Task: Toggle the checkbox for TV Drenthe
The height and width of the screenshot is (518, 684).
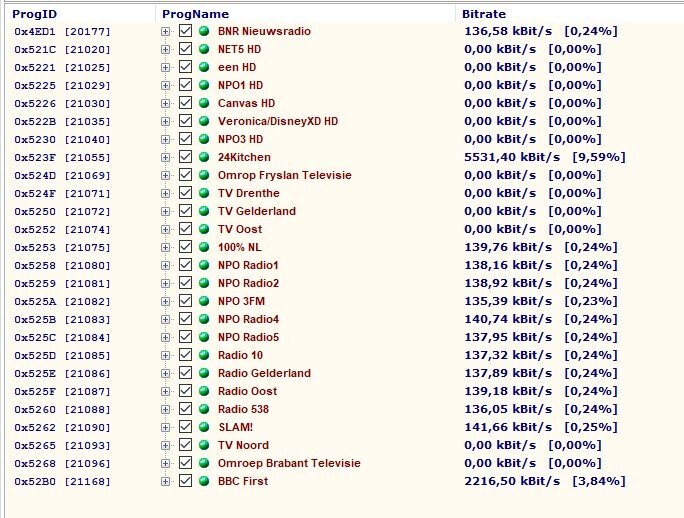Action: coord(185,193)
